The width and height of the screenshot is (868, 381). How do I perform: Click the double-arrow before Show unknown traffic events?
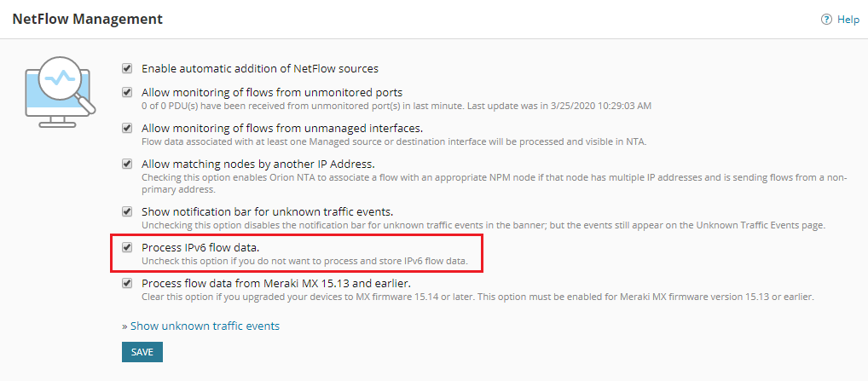124,326
